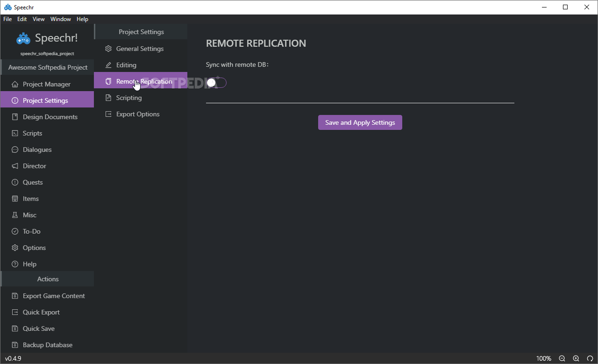Open the Window menu
Image resolution: width=598 pixels, height=364 pixels.
61,19
